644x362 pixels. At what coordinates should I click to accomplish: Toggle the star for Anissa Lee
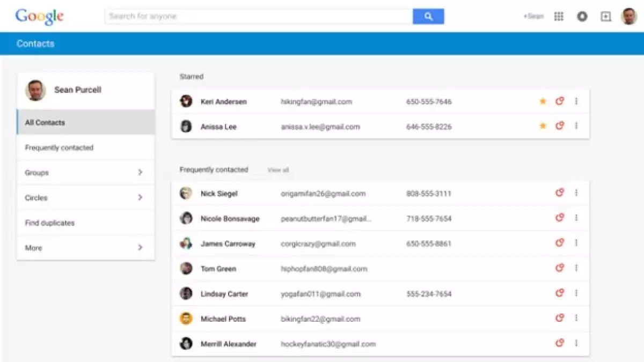point(543,126)
